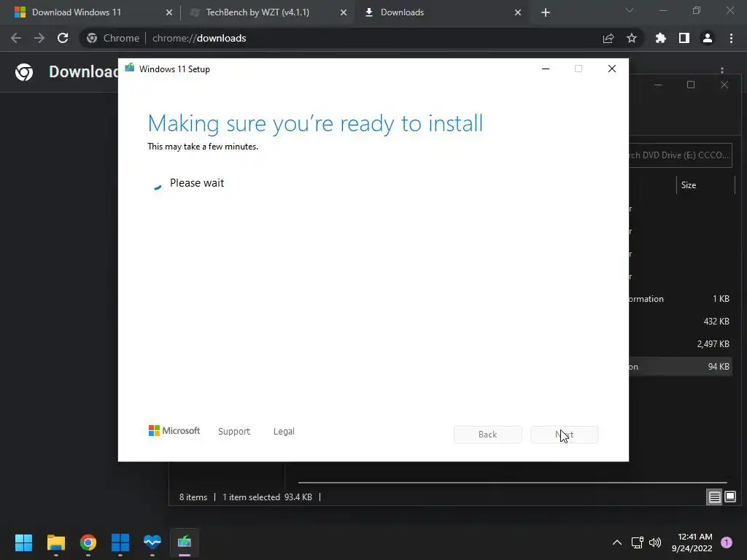
Task: Open the blue Windows tile taskbar app
Action: click(x=120, y=542)
